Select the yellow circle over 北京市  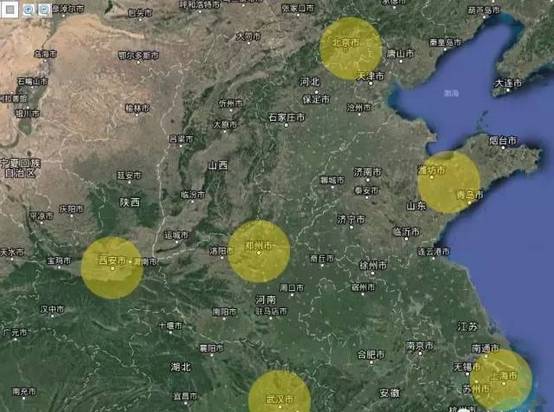point(351,48)
